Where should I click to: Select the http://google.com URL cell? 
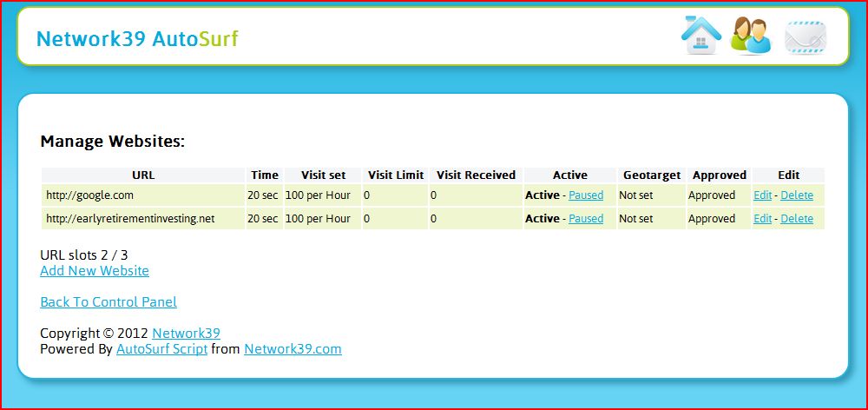coord(143,195)
